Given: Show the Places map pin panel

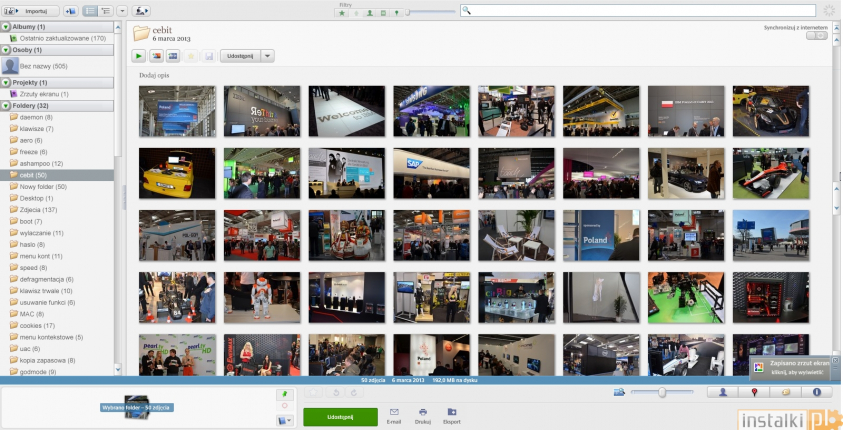Looking at the screenshot, I should [754, 393].
